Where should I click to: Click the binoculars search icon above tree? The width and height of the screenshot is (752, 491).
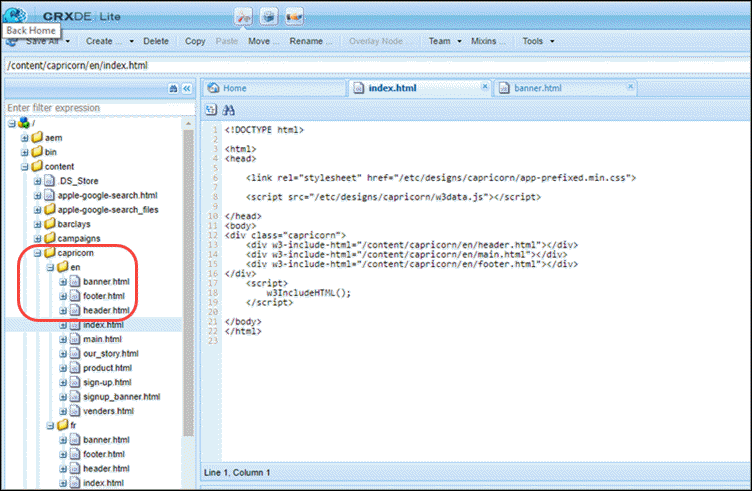click(173, 88)
